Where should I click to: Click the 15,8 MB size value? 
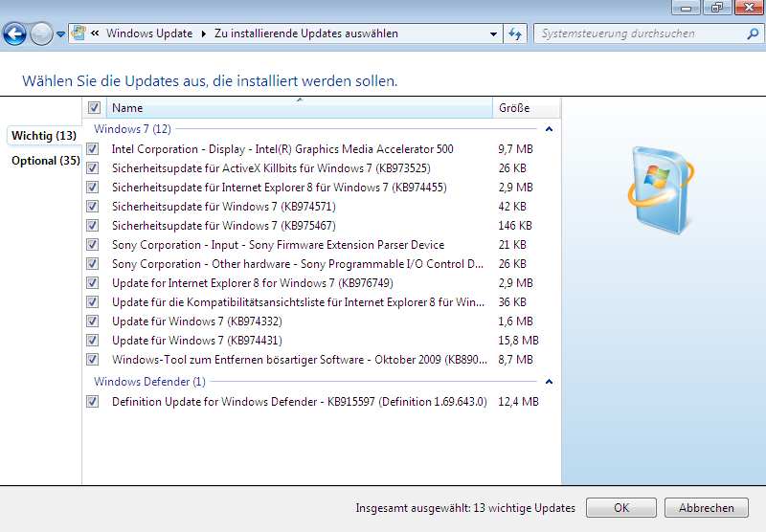518,341
